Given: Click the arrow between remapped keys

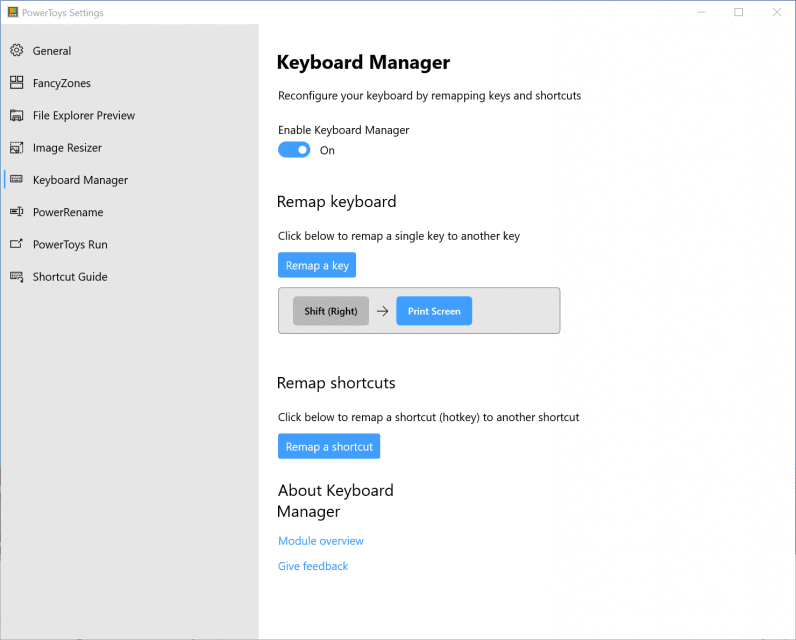Looking at the screenshot, I should coord(382,311).
